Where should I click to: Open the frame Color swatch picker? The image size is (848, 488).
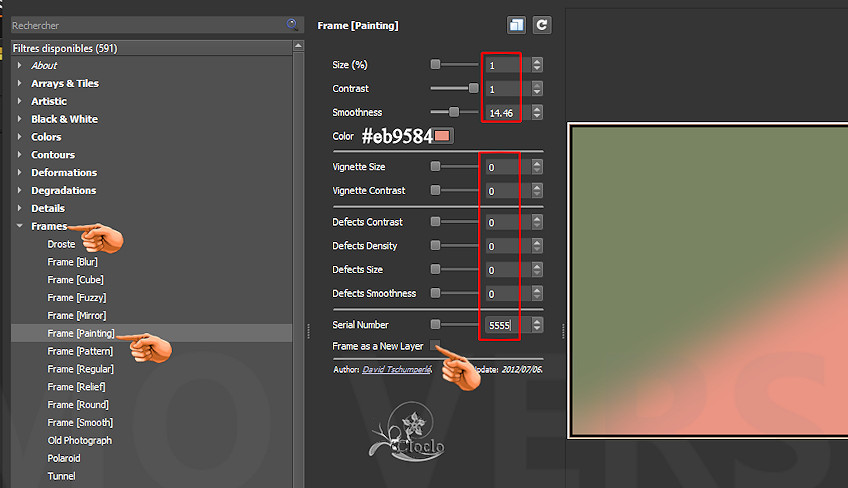tap(443, 136)
